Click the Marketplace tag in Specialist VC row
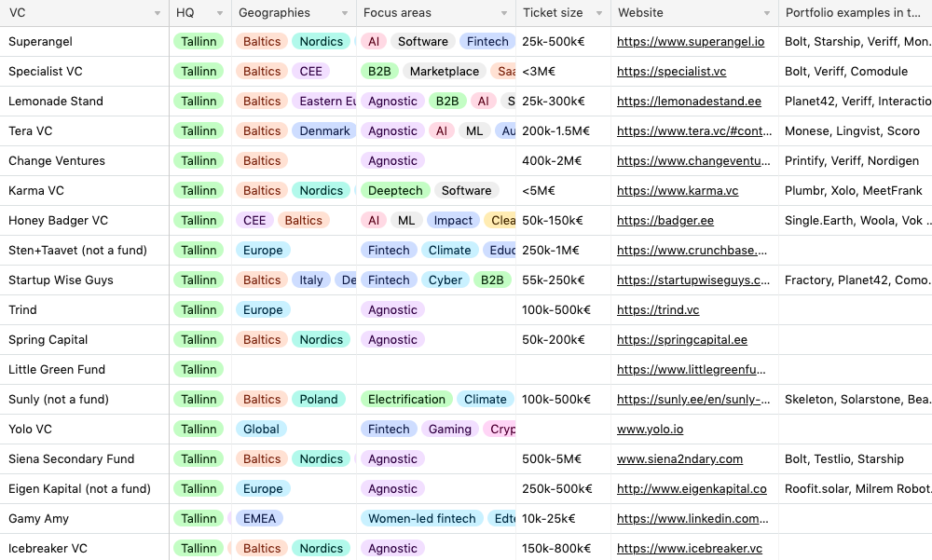 click(444, 72)
